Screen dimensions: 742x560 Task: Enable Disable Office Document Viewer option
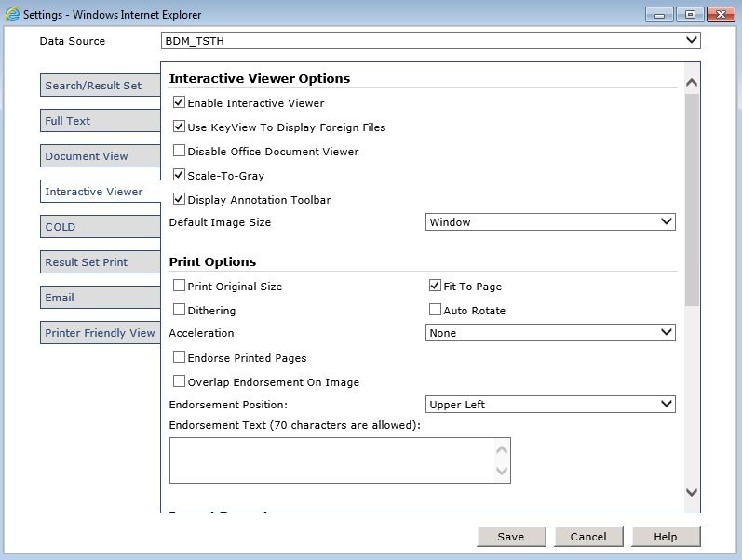[x=180, y=151]
